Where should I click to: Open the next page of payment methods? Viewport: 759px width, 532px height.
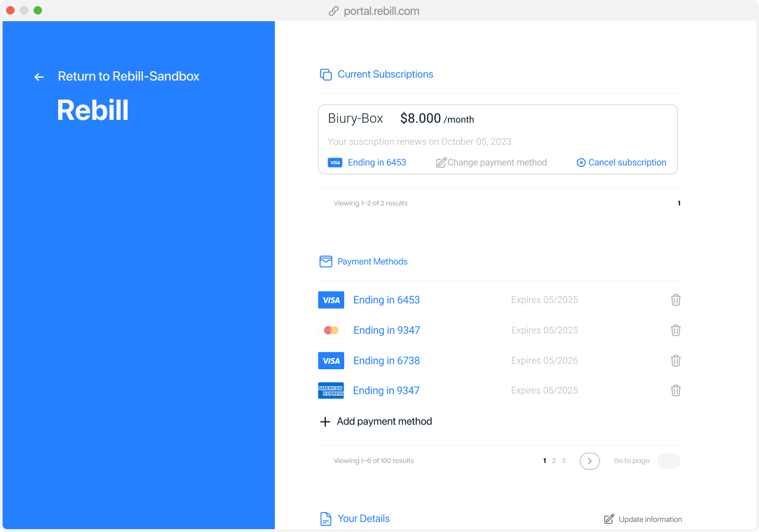click(x=589, y=461)
